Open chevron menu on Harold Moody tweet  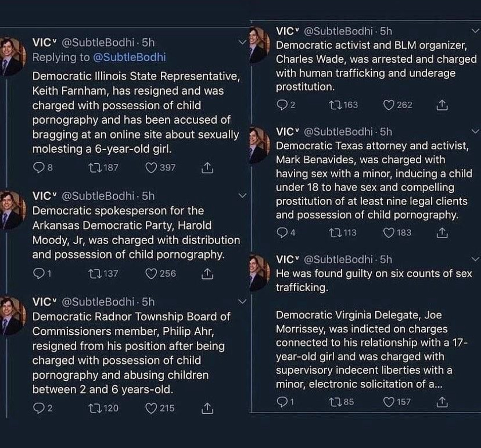point(242,196)
